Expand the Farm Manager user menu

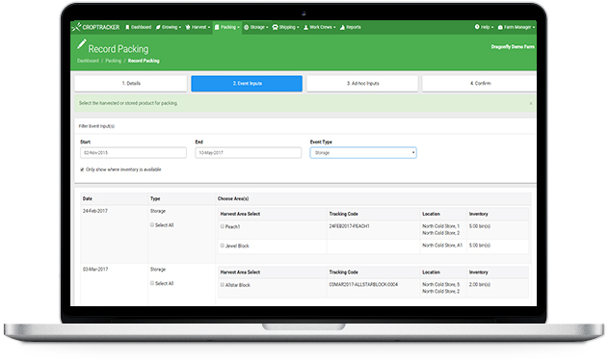click(x=516, y=27)
